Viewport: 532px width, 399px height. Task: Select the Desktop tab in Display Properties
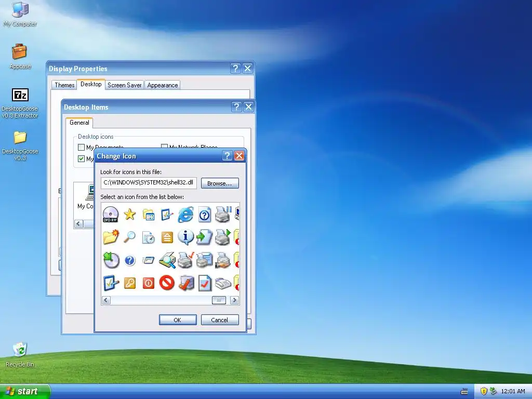pyautogui.click(x=91, y=84)
